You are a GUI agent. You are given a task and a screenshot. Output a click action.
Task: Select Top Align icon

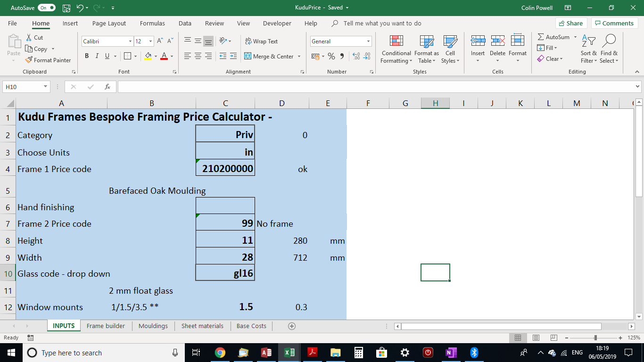point(188,41)
